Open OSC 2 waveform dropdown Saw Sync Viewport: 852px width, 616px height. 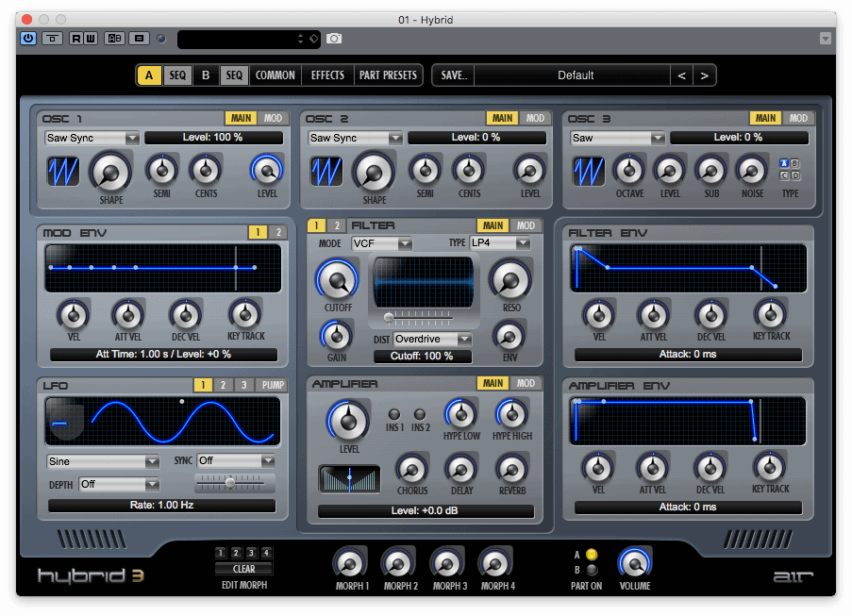point(355,138)
